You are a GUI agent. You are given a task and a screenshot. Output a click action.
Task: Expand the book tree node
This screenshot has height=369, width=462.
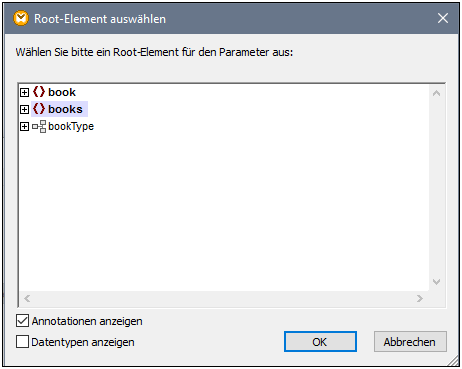click(24, 92)
